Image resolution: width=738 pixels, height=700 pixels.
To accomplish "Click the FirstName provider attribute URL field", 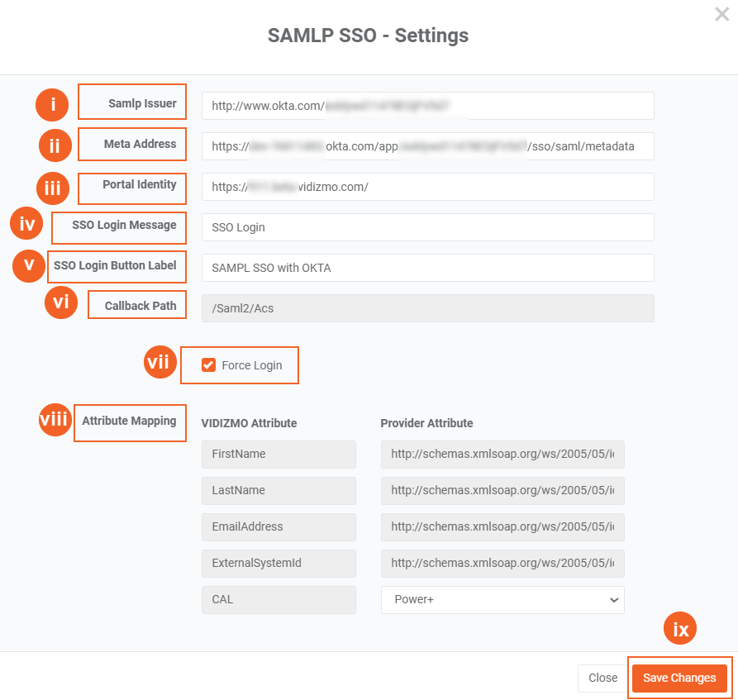I will tap(502, 454).
